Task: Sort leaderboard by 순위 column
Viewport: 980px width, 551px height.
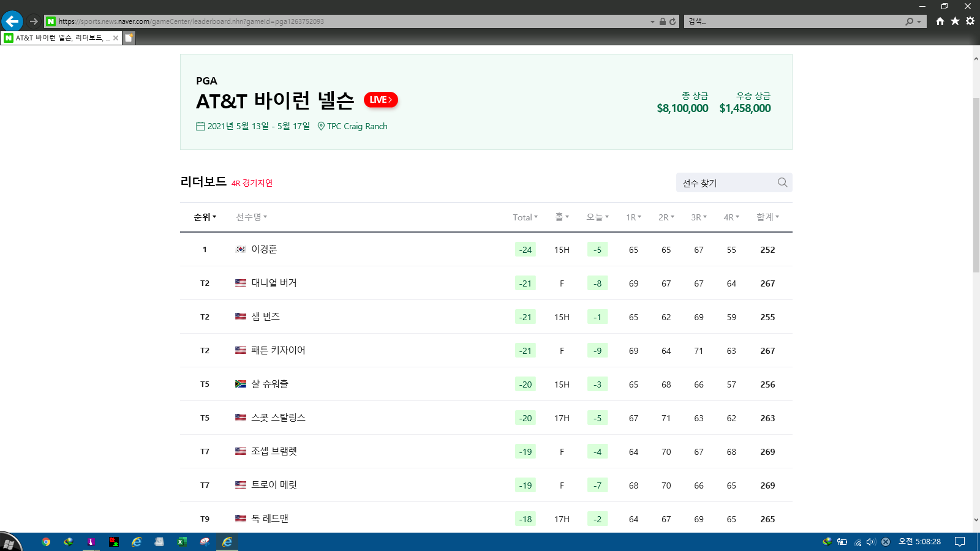Action: 205,217
